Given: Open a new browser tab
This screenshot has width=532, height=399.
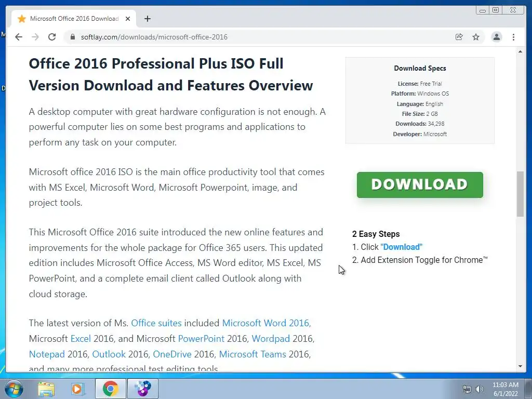Looking at the screenshot, I should pos(147,19).
